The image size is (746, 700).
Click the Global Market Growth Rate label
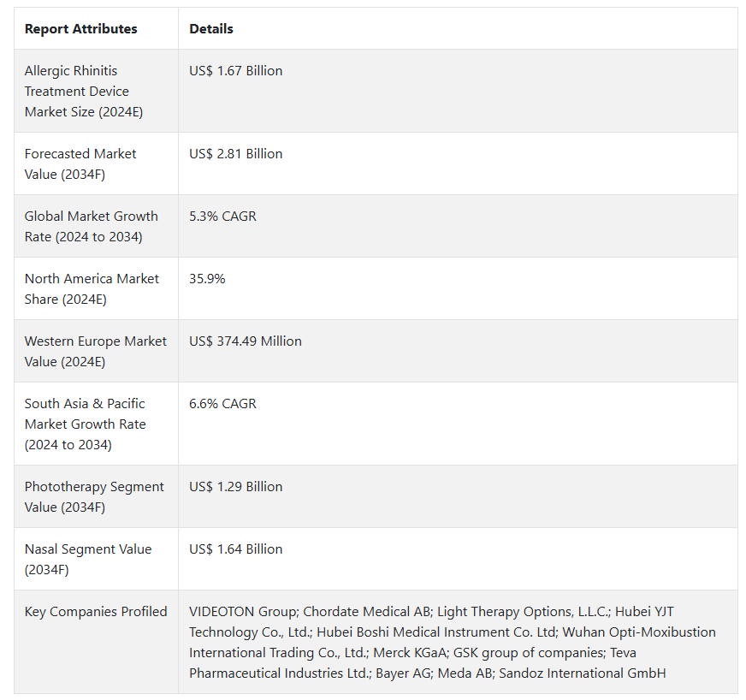(x=91, y=226)
